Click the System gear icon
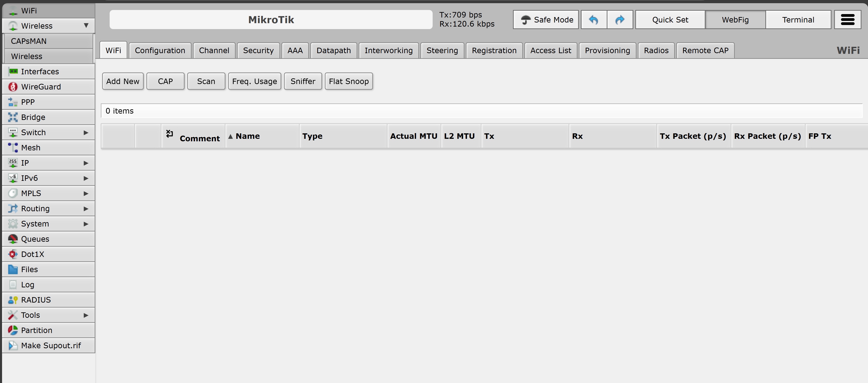 click(x=13, y=224)
